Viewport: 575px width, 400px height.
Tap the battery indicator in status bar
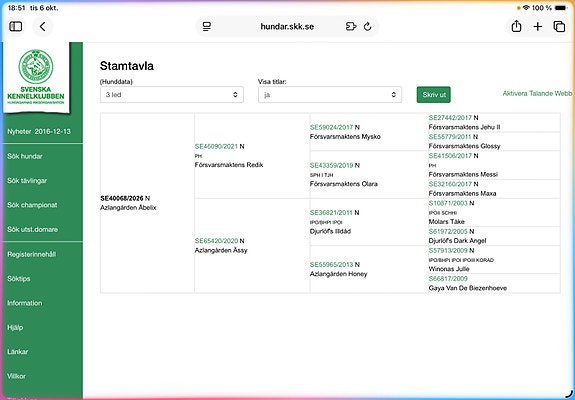(561, 8)
